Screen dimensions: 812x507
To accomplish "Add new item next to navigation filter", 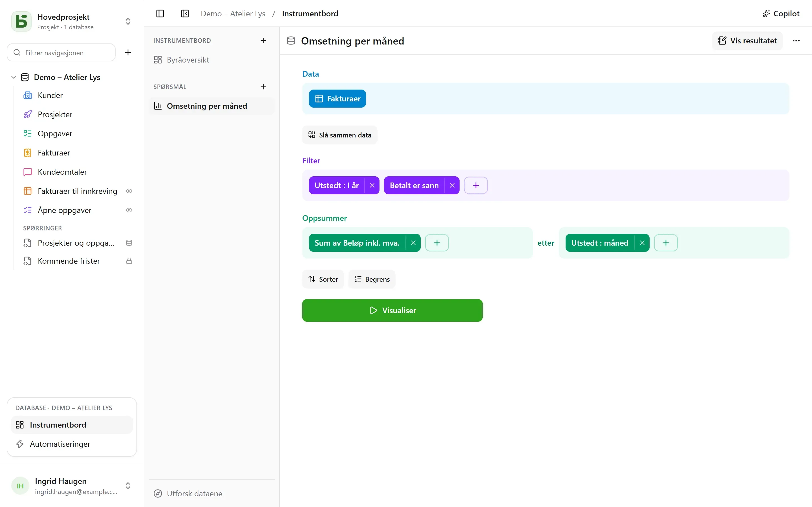I will tap(128, 52).
